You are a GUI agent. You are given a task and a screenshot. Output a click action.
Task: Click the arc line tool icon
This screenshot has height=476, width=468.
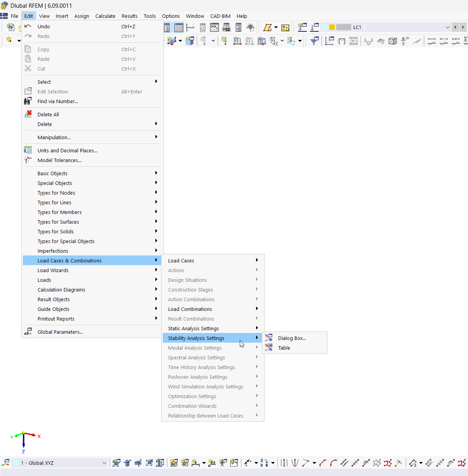(334, 463)
